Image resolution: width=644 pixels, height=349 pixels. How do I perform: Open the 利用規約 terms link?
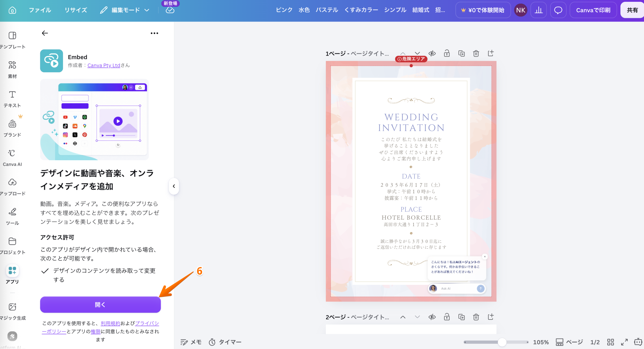point(110,323)
